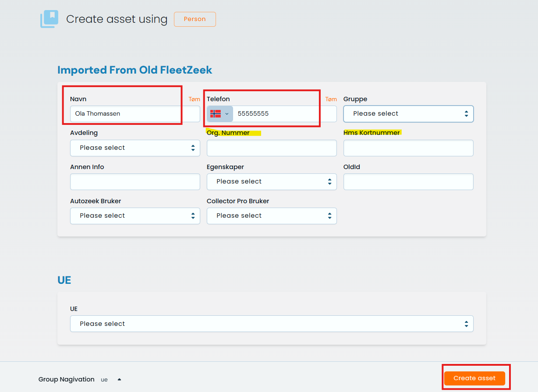Focus the Hms Kortnummer input field
The height and width of the screenshot is (392, 538).
(408, 148)
